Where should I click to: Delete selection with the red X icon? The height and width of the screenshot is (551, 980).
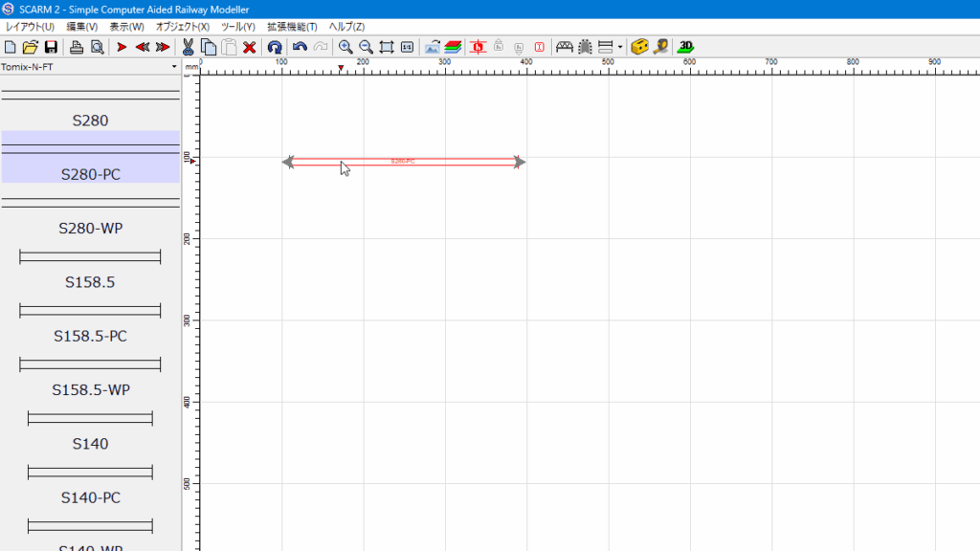click(250, 47)
